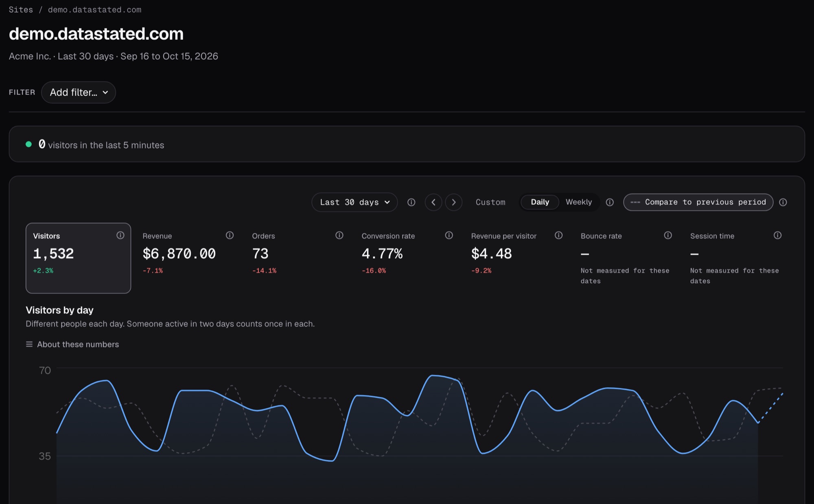This screenshot has height=504, width=814.
Task: Click the list icon beside About these numbers
Action: 29,344
